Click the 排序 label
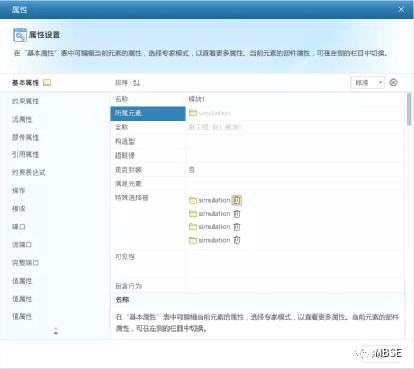Image resolution: width=414 pixels, height=369 pixels. [122, 83]
